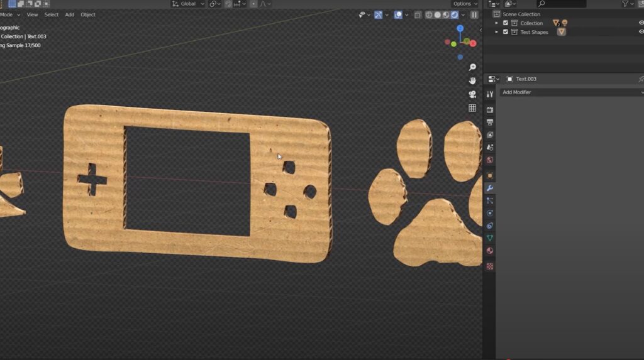Hide Test Shapes with its eye icon

coord(641,31)
